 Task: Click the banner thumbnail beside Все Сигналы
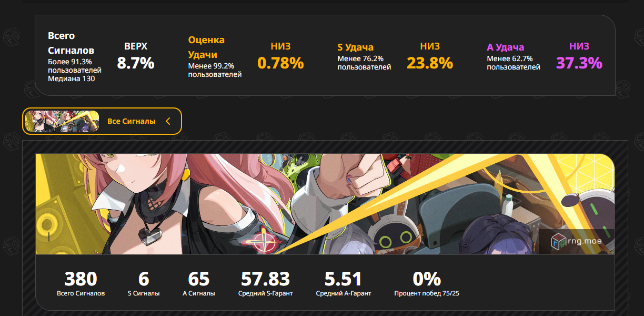(x=62, y=121)
